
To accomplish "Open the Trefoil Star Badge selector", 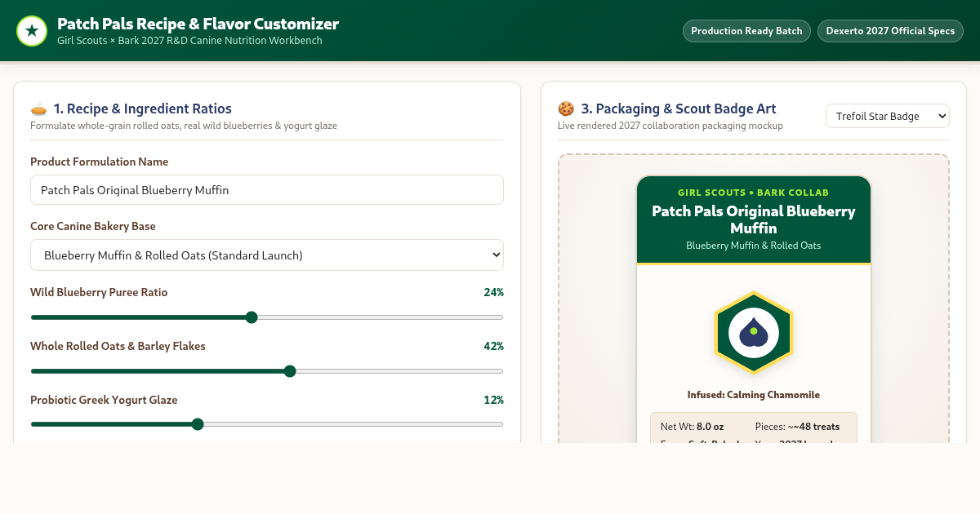I will [888, 117].
